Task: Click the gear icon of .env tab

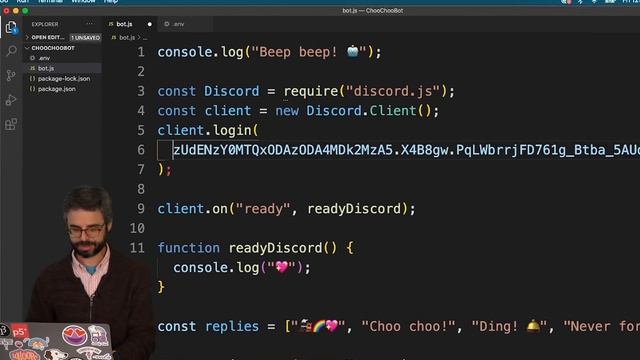Action: (167, 24)
